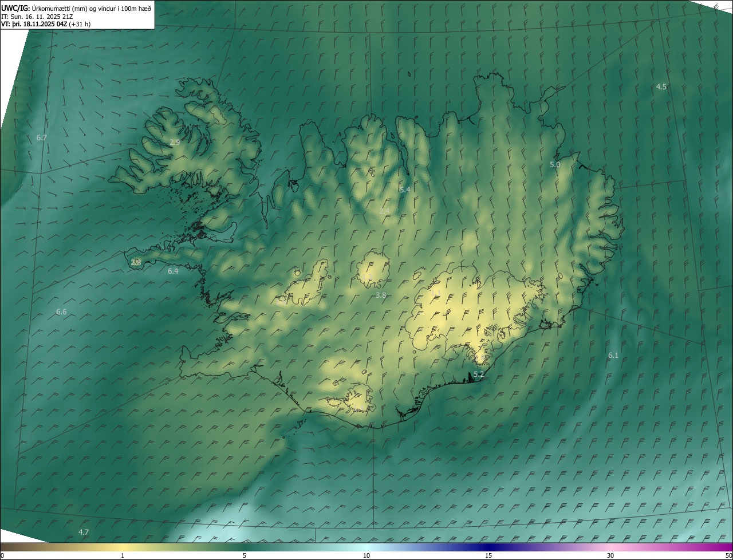The width and height of the screenshot is (733, 560).
Task: Click the colorbar tick label 30
Action: (x=610, y=555)
